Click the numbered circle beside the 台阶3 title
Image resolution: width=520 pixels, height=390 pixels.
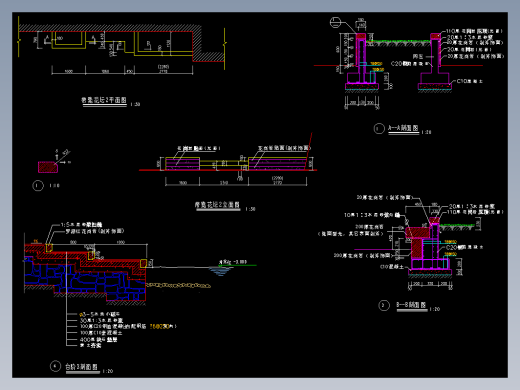(x=55, y=366)
